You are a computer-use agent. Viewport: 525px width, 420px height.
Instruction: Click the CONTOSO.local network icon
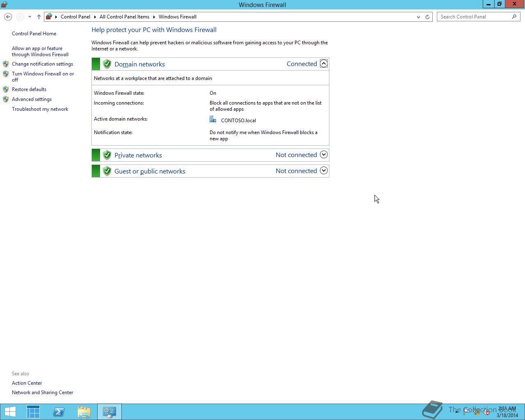coord(213,119)
